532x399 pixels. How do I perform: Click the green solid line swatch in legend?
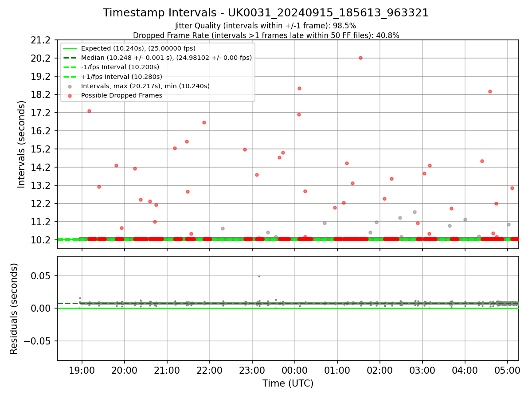pos(70,48)
